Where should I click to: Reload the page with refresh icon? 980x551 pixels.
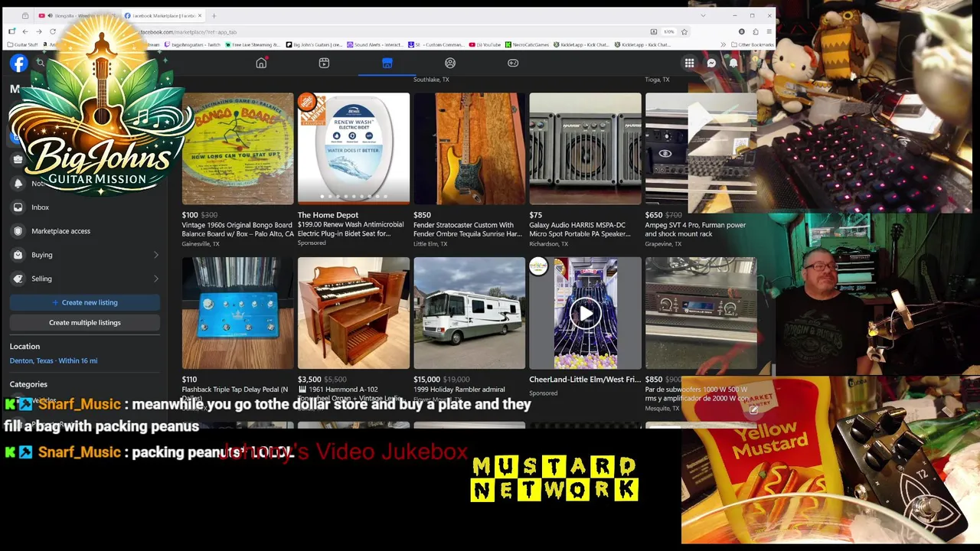(53, 31)
